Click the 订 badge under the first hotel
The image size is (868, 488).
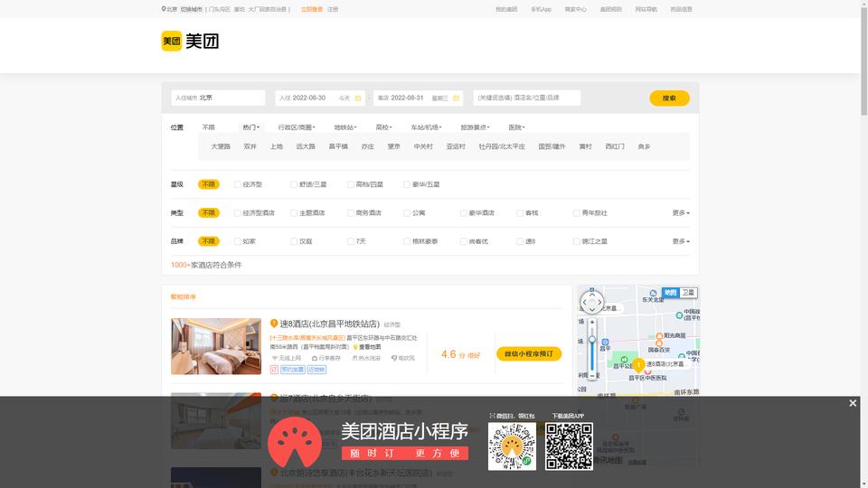click(x=274, y=369)
